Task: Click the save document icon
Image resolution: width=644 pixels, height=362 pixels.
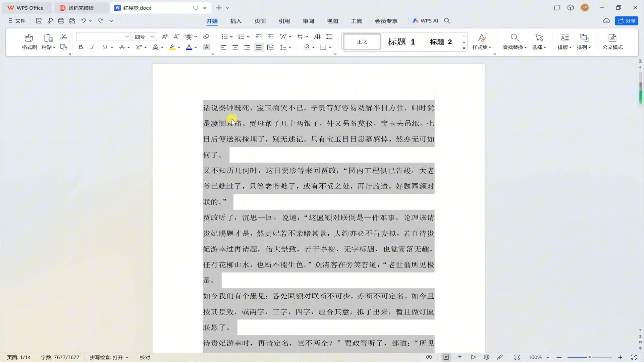Action: [39, 21]
